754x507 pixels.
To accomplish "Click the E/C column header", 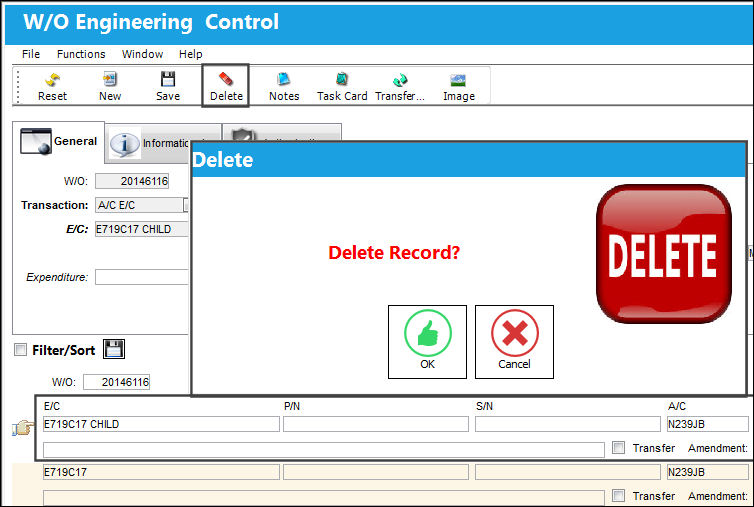I will 52,406.
